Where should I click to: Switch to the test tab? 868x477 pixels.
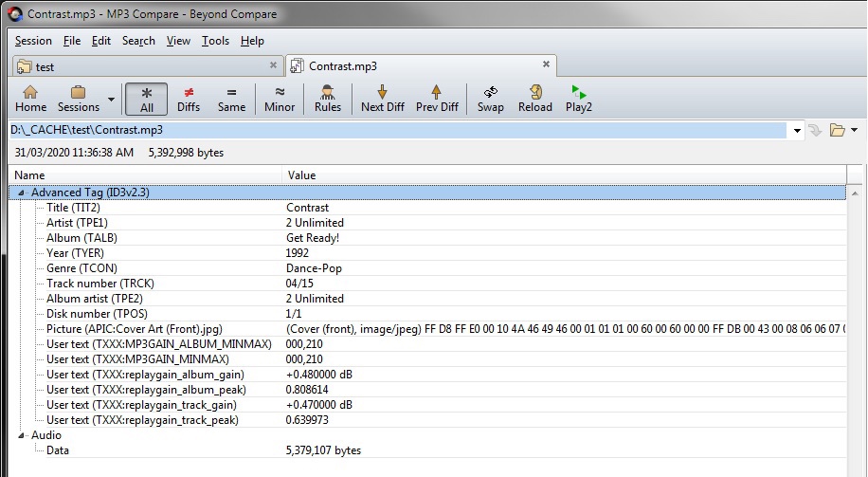point(148,66)
